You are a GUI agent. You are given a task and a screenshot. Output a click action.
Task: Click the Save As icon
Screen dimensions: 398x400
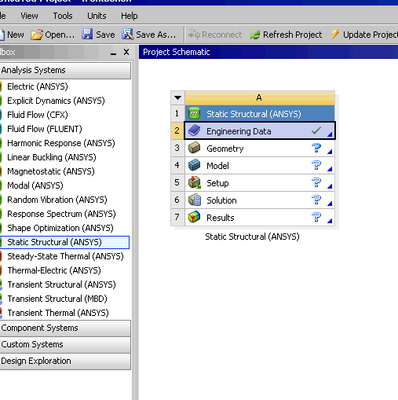click(128, 34)
